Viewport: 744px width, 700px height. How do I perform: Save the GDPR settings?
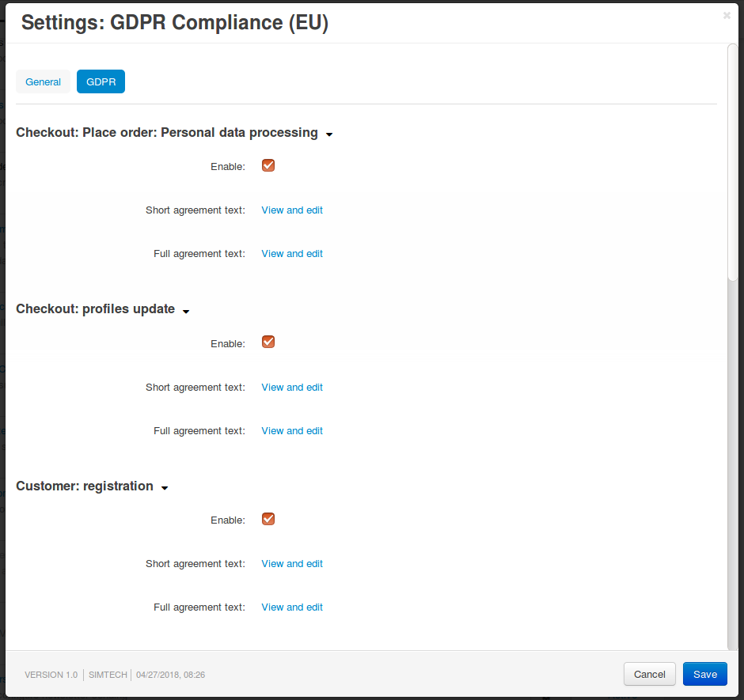tap(705, 674)
